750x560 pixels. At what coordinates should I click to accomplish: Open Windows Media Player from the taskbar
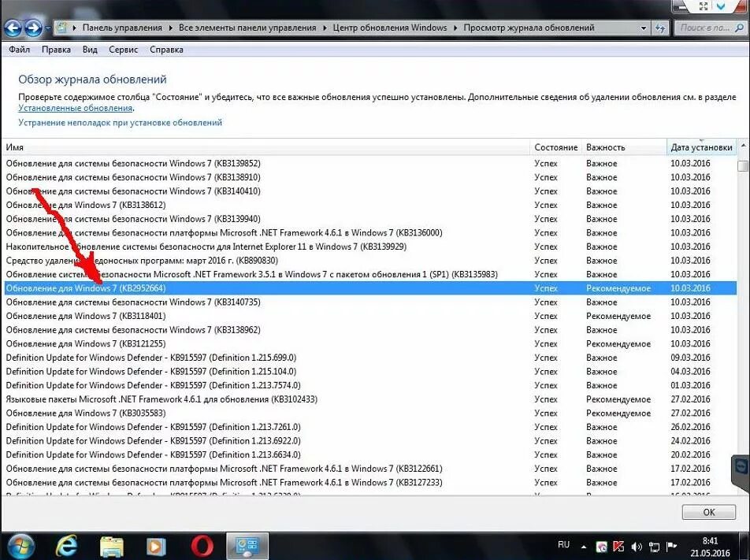pyautogui.click(x=156, y=547)
